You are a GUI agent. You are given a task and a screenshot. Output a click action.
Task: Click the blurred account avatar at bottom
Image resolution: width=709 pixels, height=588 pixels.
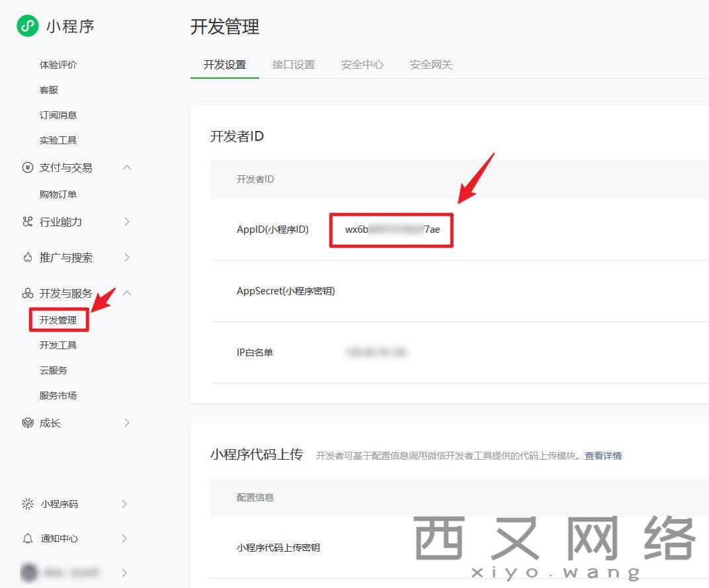click(29, 572)
